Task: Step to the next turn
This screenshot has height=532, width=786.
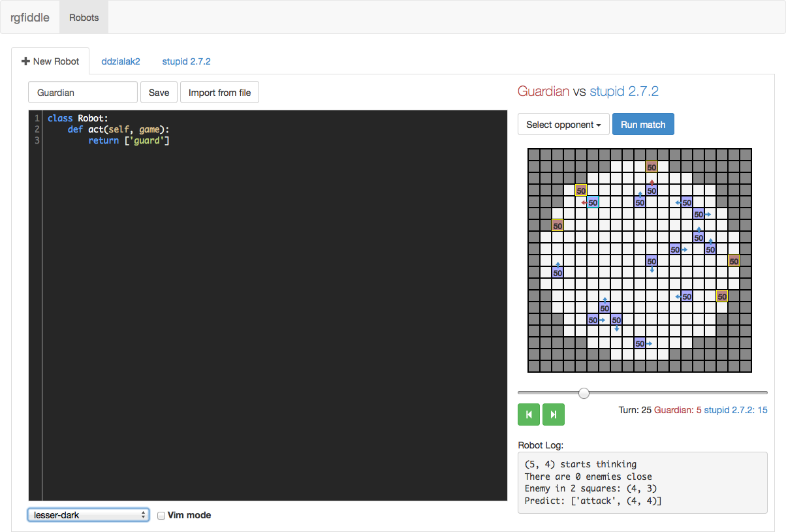Action: pyautogui.click(x=554, y=415)
